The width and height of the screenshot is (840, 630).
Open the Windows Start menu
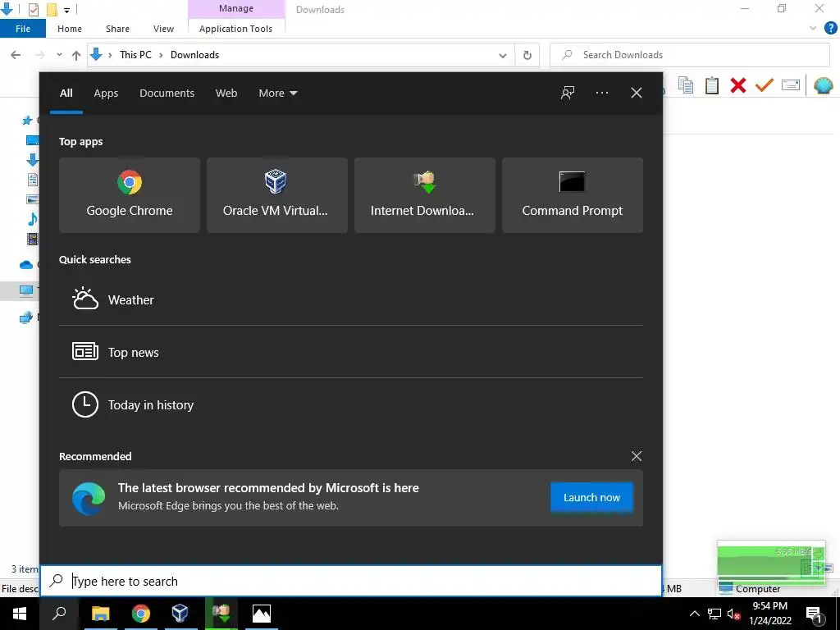20,614
